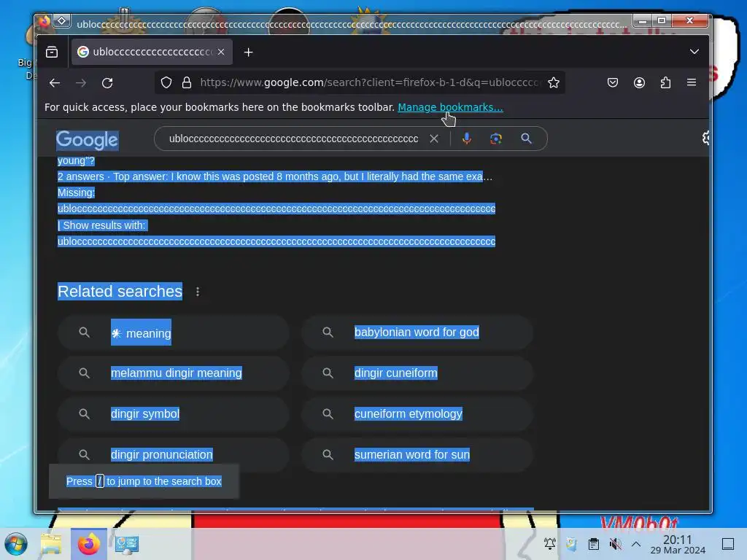Click inside the Google search box
The height and width of the screenshot is (560, 747).
[x=293, y=139]
